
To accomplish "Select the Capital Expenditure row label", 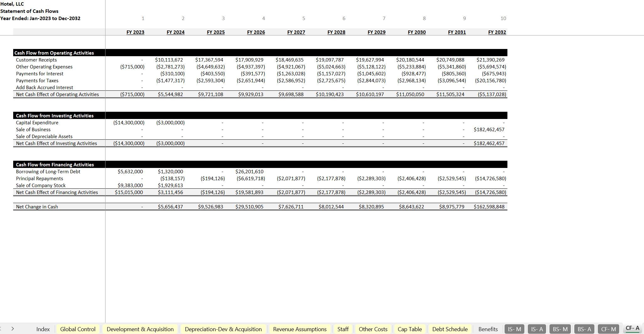I will click(37, 122).
